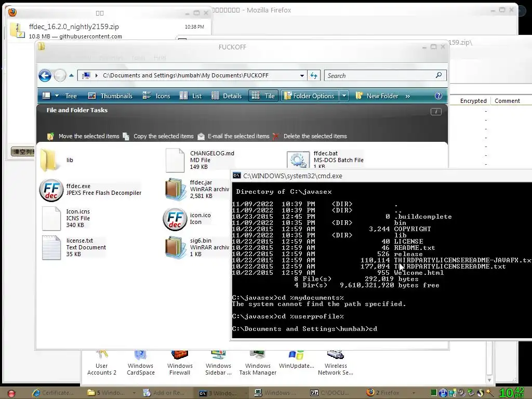Click Copy the selected items
The width and height of the screenshot is (532, 399).
coord(158,136)
